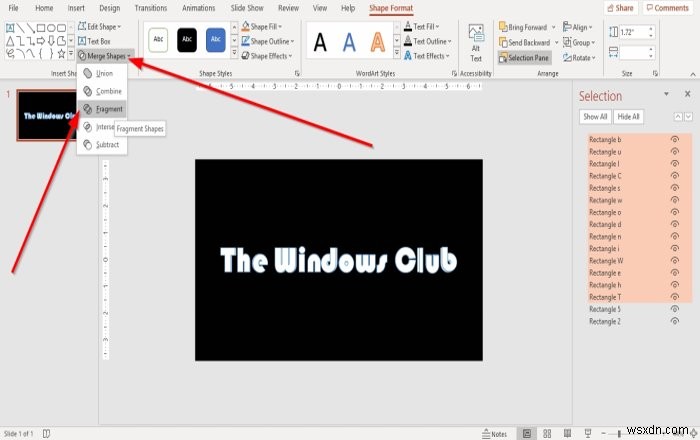
Task: Apply black filled Abc shape style
Action: [x=187, y=39]
